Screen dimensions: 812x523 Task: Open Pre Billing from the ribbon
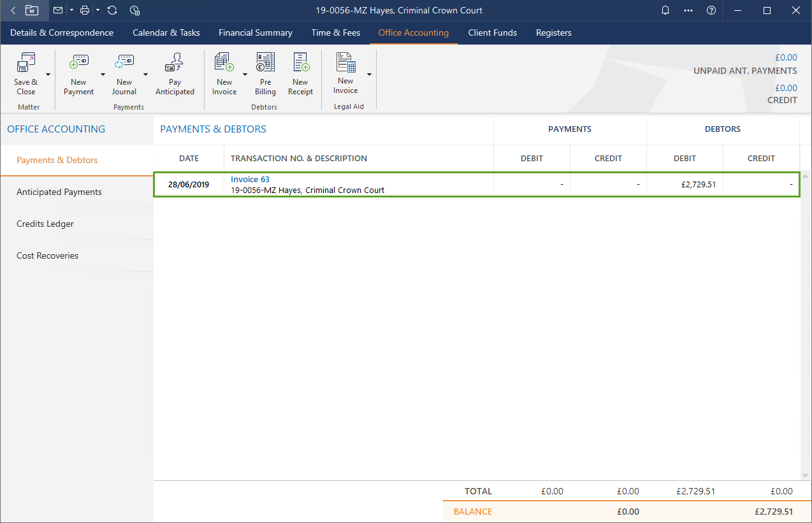pos(265,64)
